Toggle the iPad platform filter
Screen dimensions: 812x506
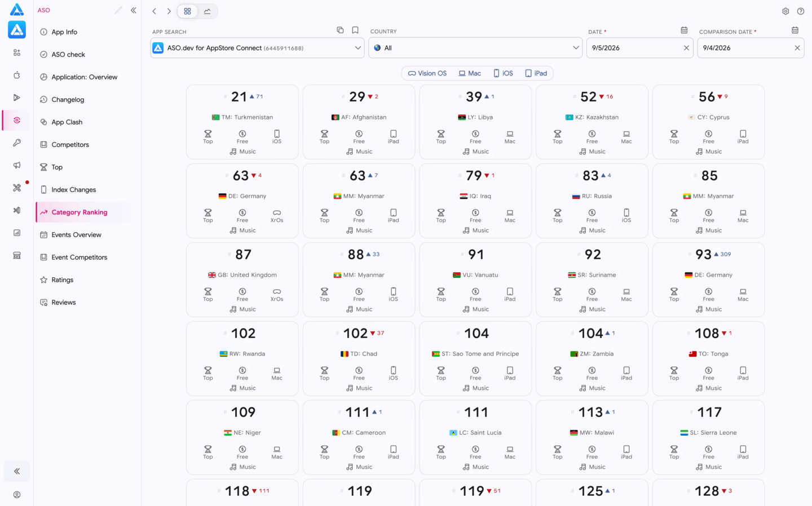tap(536, 73)
